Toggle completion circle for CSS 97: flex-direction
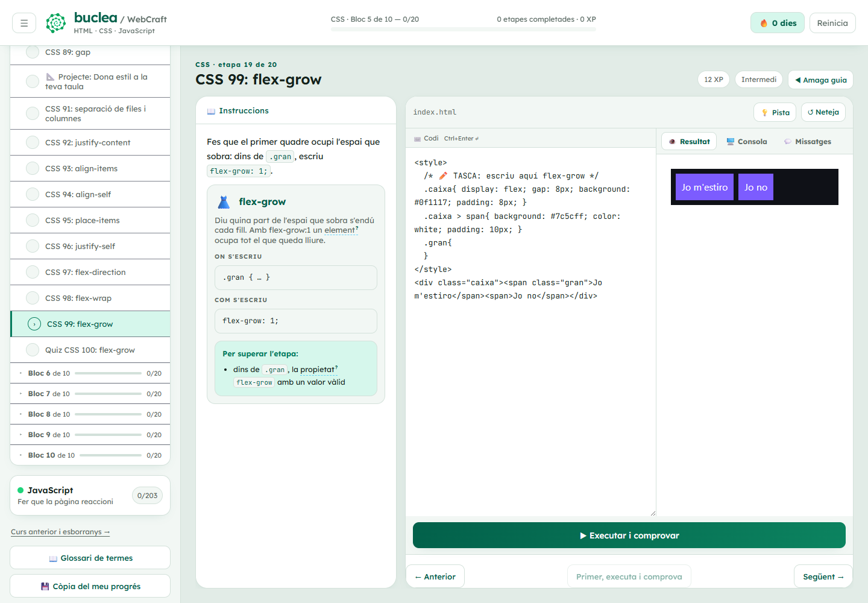Viewport: 868px width, 603px height. click(33, 272)
